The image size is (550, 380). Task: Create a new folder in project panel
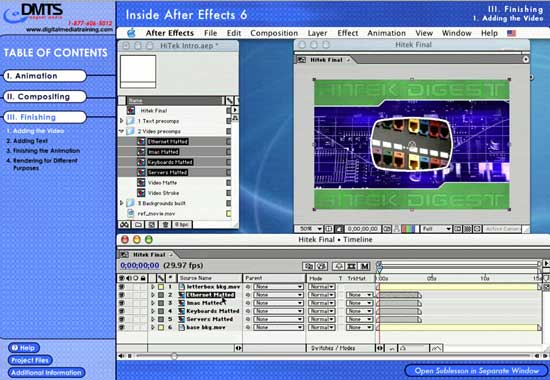(x=139, y=225)
